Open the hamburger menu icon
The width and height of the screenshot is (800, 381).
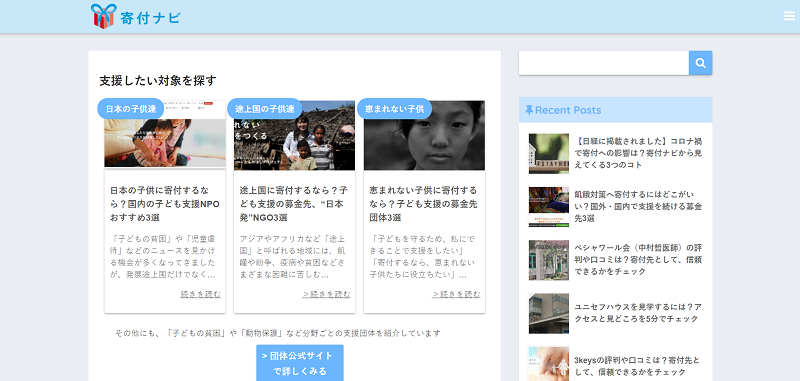point(789,16)
